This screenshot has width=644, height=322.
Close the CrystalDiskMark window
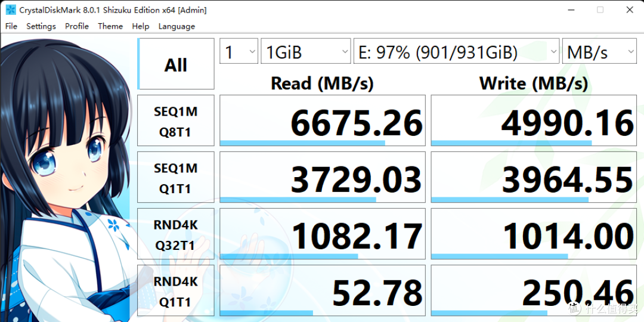tap(629, 10)
